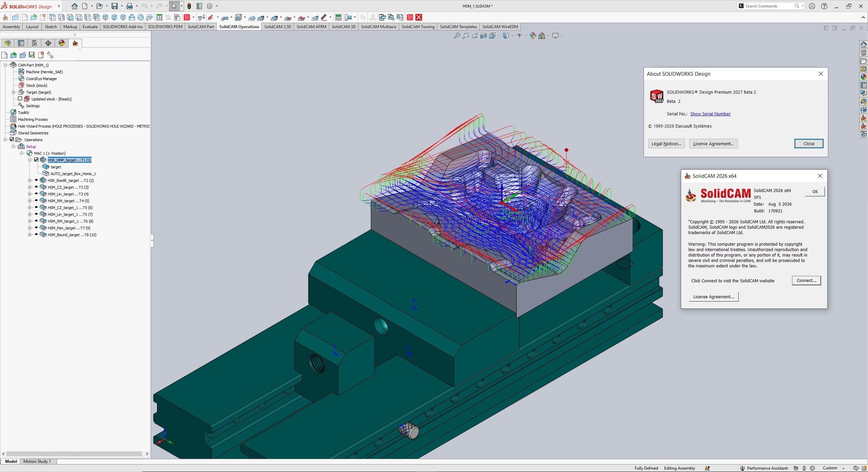868x472 pixels.
Task: Click the Save icon in the top toolbar
Action: [x=115, y=6]
